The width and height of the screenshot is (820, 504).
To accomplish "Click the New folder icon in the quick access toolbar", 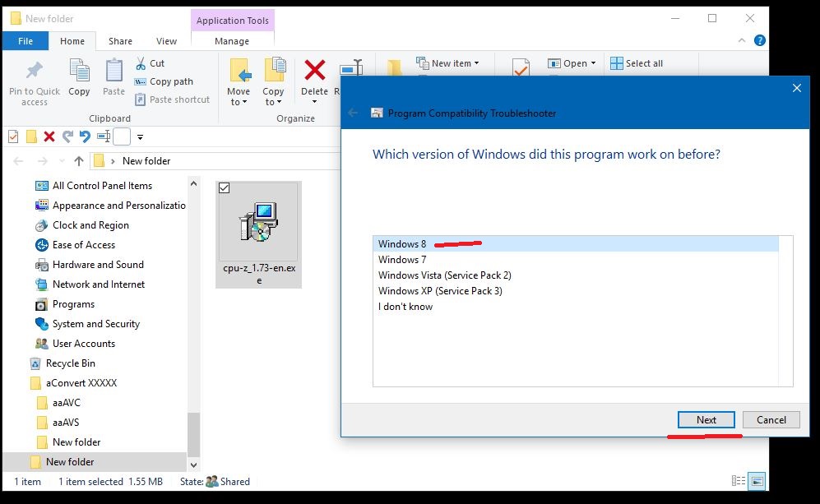I will pos(30,136).
